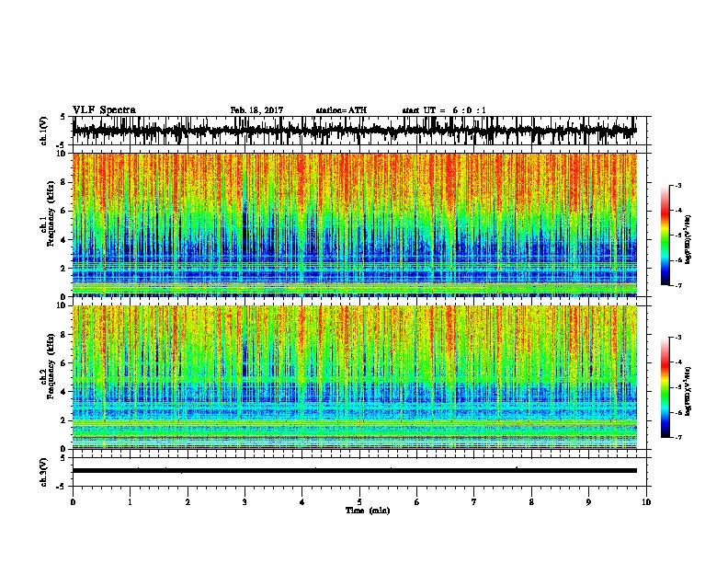Click the "-3" label on ch.1 colorbar
This screenshot has height=563, width=728.
tap(678, 186)
